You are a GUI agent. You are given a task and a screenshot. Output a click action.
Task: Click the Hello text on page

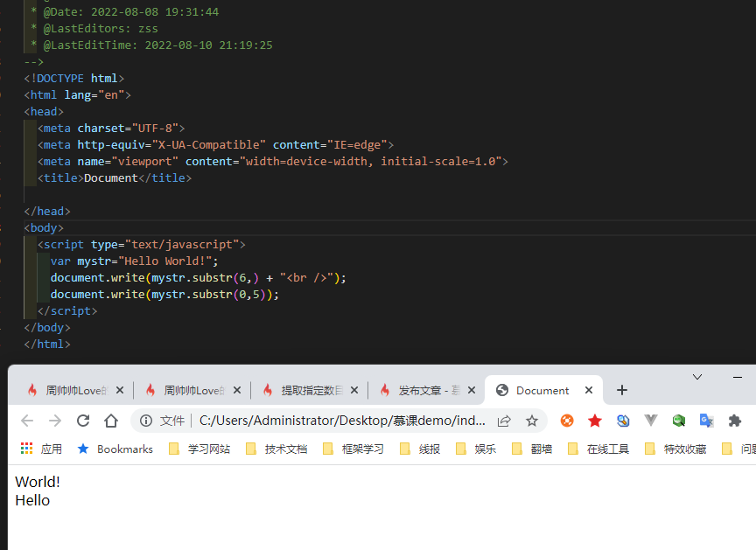coord(32,500)
